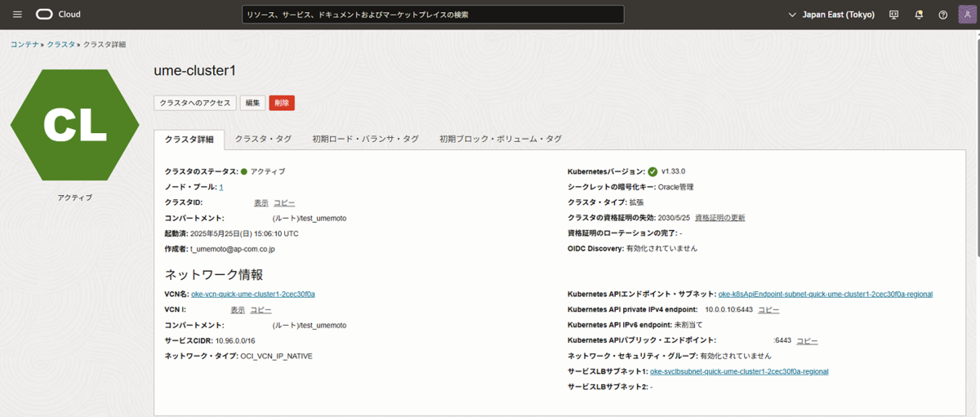The height and width of the screenshot is (417, 980).
Task: Click 資格証明の更新 link
Action: coord(719,218)
